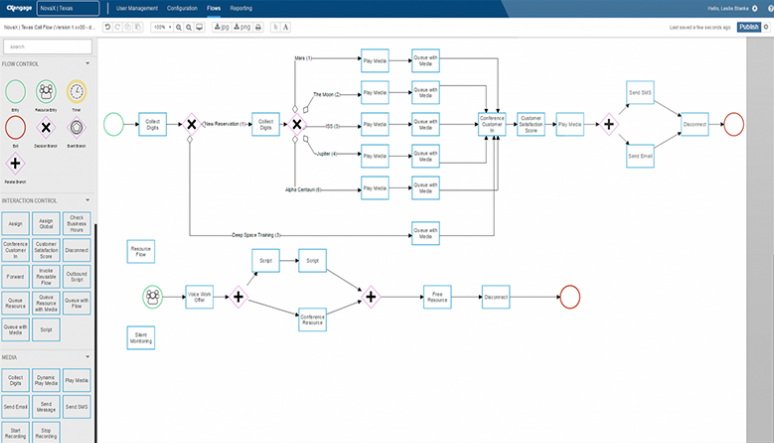Open the Reporting menu

(x=241, y=8)
